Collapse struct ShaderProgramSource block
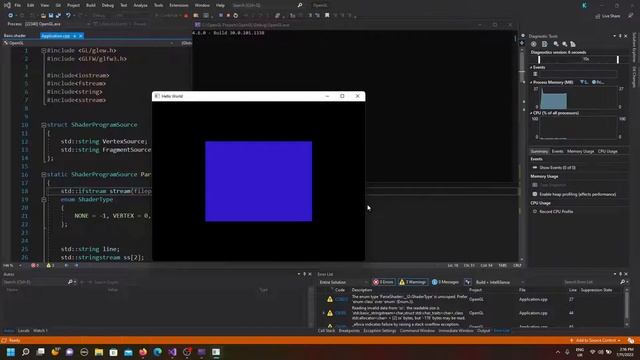 coord(43,125)
